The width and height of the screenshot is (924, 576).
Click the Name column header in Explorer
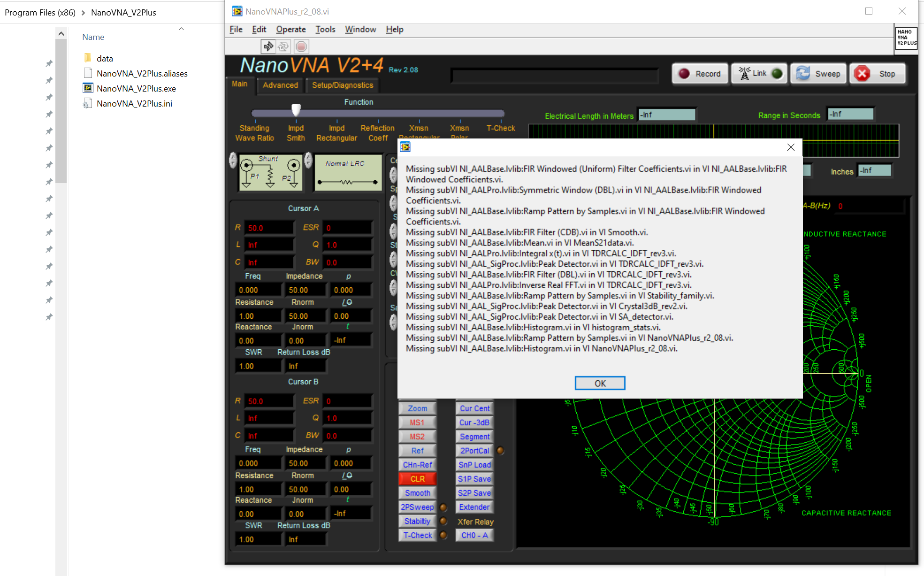click(93, 37)
